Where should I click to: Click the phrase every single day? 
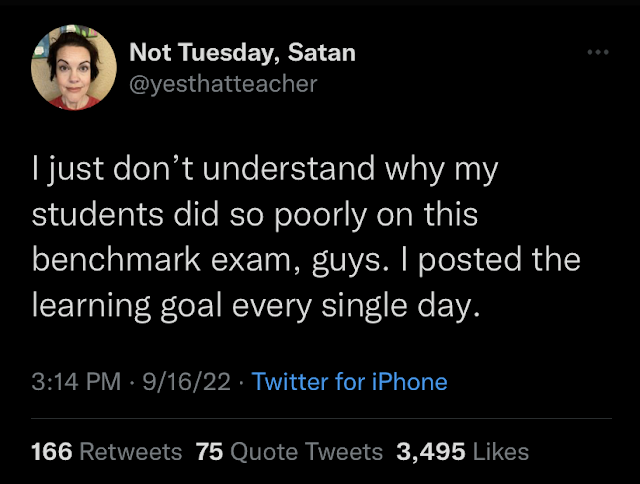pos(382,301)
